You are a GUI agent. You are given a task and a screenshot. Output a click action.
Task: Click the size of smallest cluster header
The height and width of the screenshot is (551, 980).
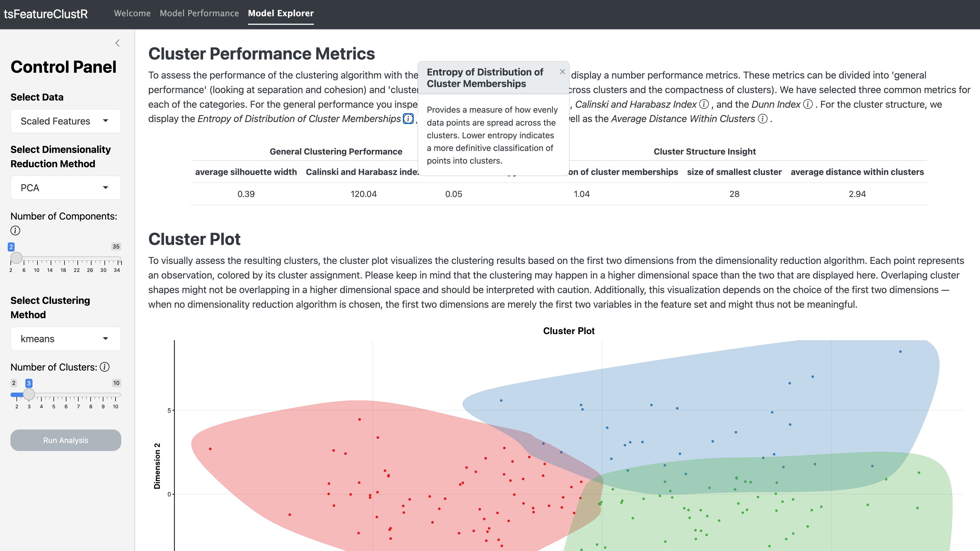click(734, 172)
